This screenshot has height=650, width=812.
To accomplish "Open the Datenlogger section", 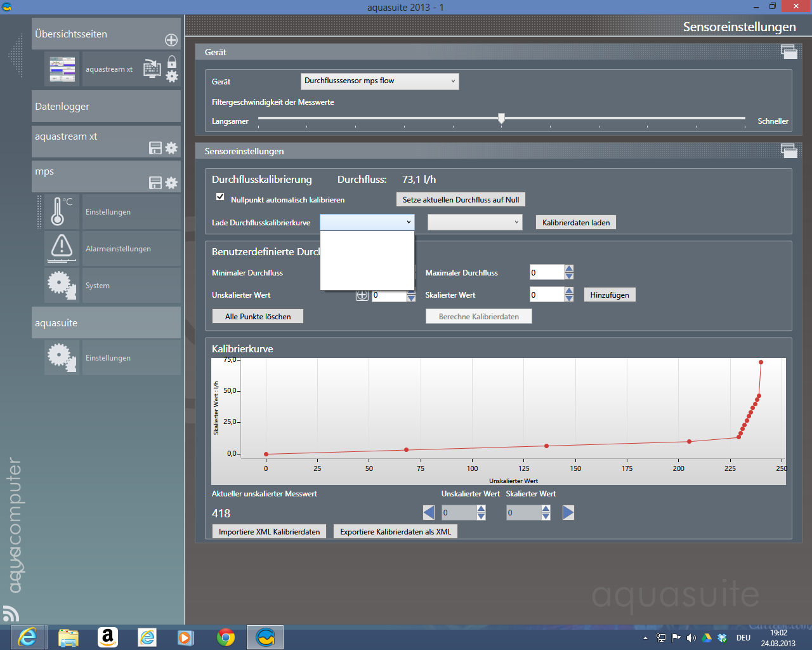I will coord(106,107).
